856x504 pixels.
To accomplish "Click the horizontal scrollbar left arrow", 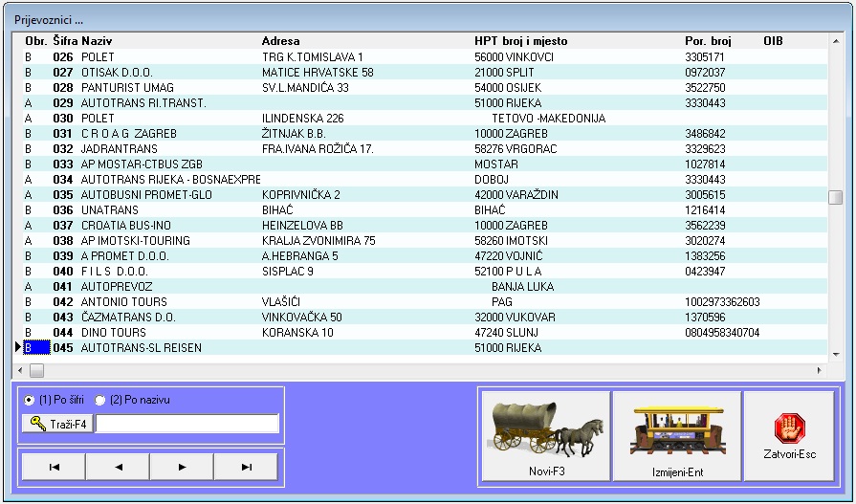I will pos(22,370).
